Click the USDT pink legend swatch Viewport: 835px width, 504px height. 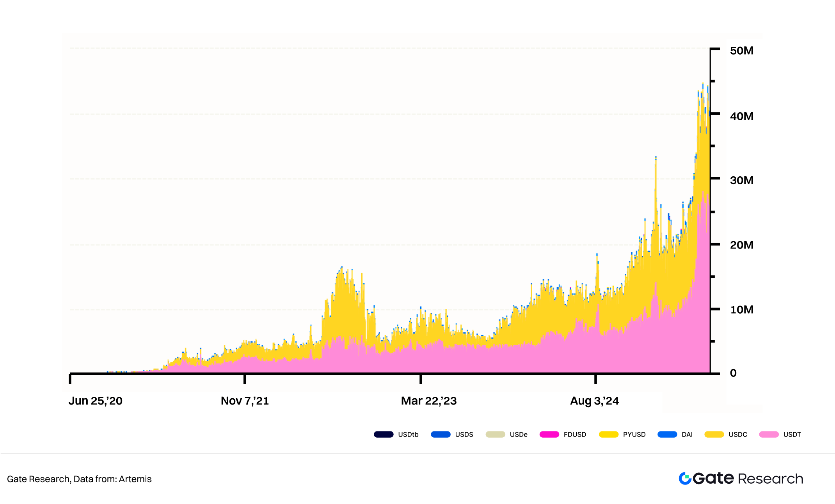pos(769,435)
